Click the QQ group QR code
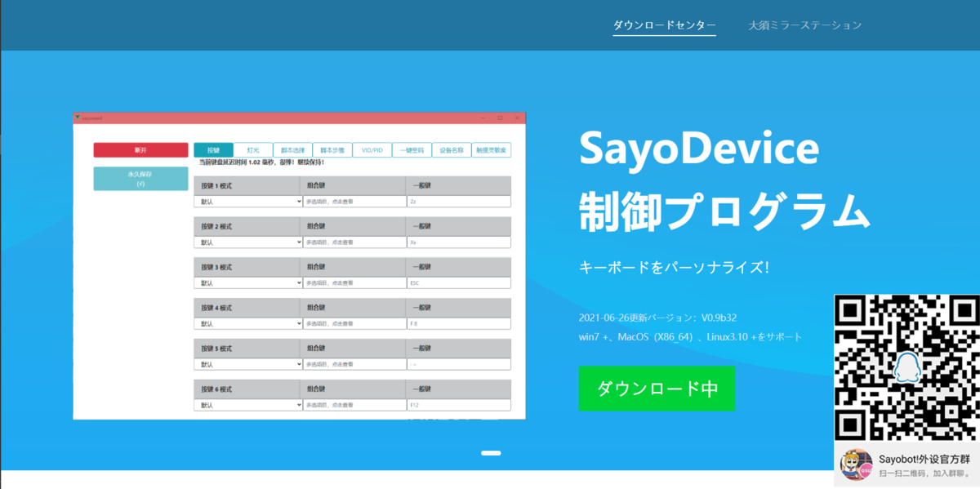 pos(906,367)
